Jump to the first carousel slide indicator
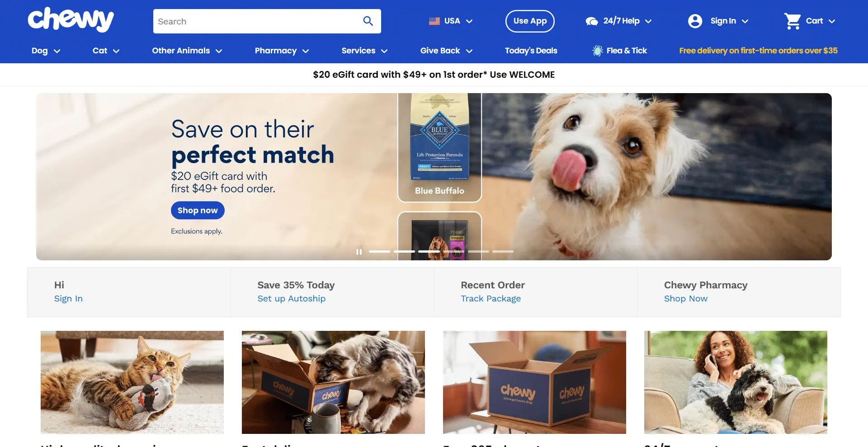The image size is (868, 447). click(379, 251)
